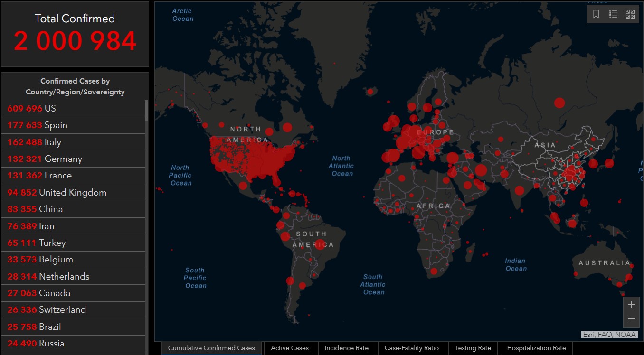Zoom in with the plus button

tap(631, 305)
